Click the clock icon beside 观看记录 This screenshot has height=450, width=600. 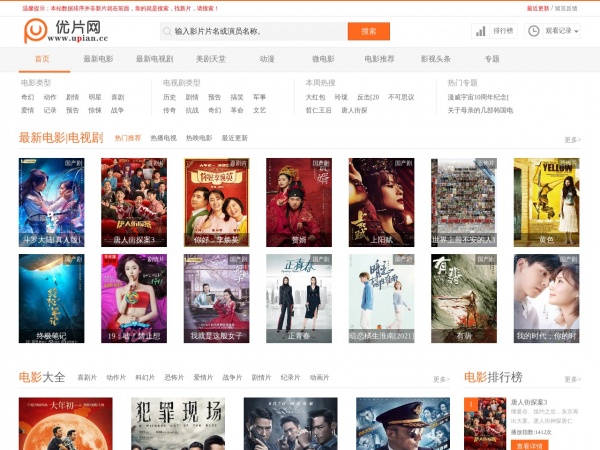coord(533,31)
